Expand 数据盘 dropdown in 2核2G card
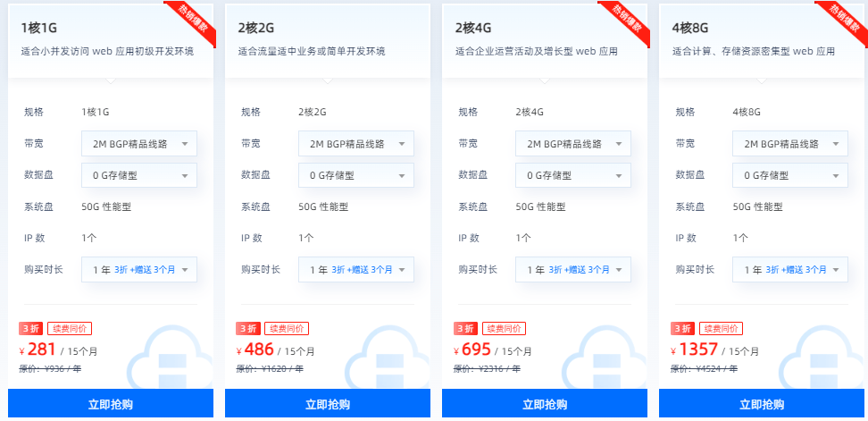 pyautogui.click(x=356, y=175)
